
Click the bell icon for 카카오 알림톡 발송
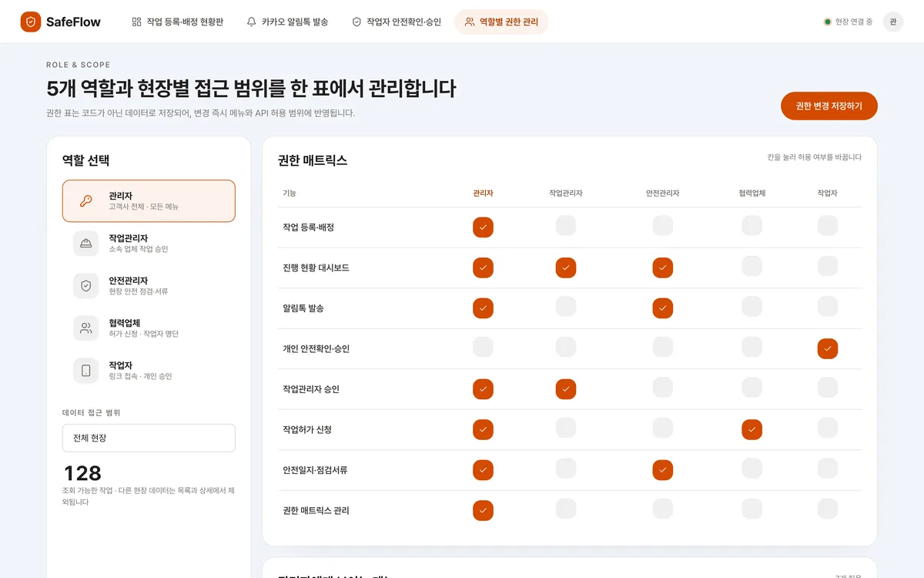(251, 22)
